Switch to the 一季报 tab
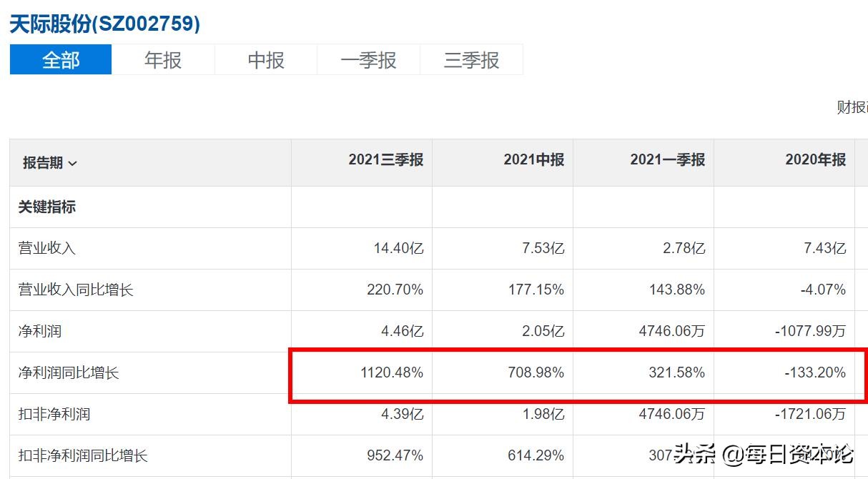 (x=369, y=60)
